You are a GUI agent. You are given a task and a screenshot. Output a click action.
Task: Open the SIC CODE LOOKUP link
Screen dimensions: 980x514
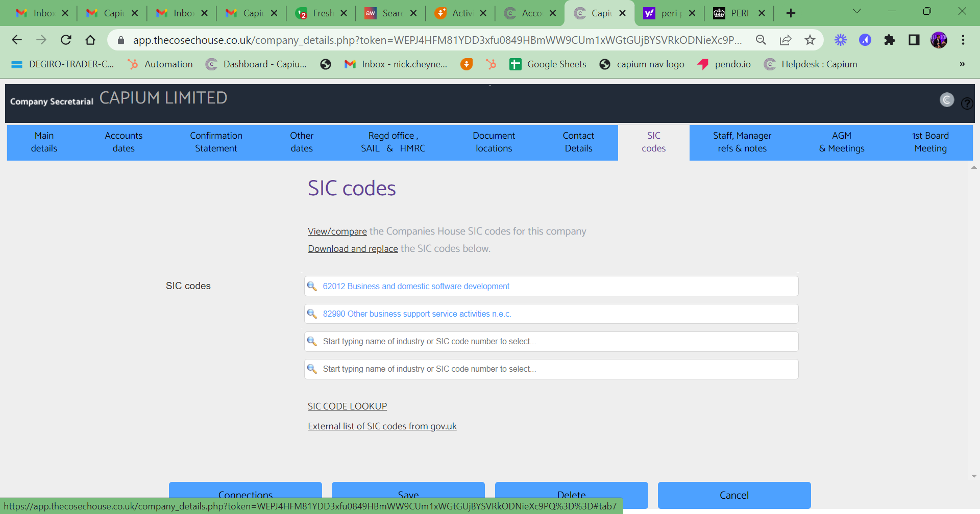click(x=347, y=406)
